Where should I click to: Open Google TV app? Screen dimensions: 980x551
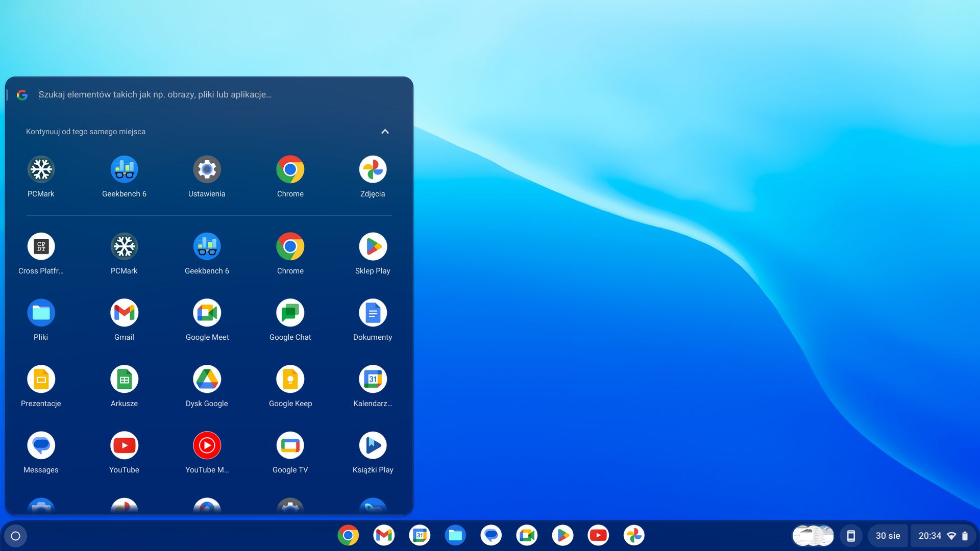290,453
